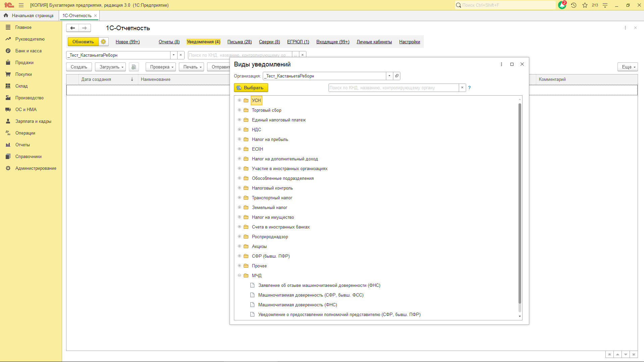Switch to Отчеты (8) section

point(169,42)
